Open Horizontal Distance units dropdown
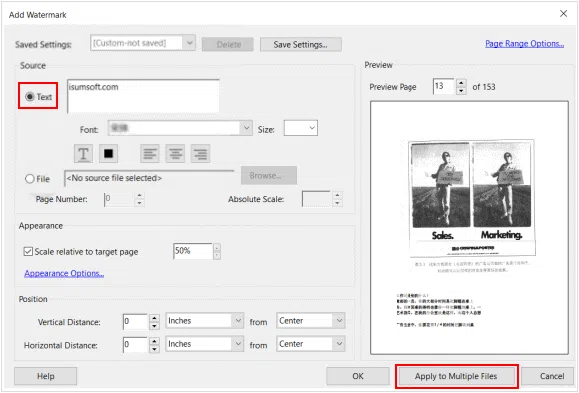The width and height of the screenshot is (579, 393). click(239, 344)
